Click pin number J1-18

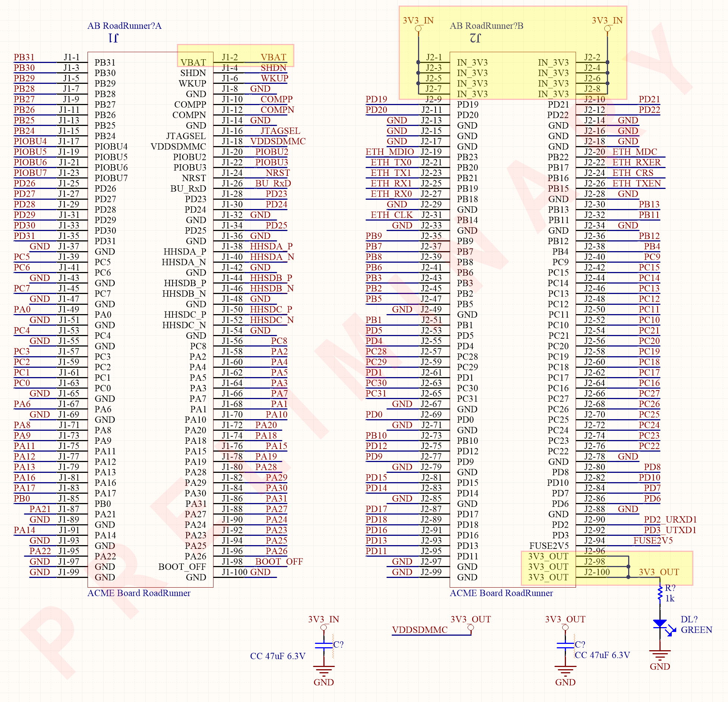[232, 141]
